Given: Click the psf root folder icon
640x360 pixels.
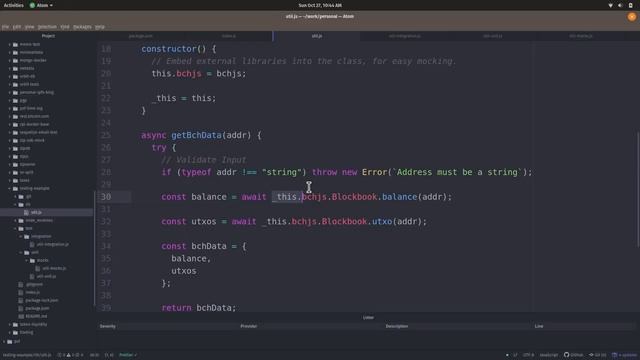Looking at the screenshot, I should [10, 341].
